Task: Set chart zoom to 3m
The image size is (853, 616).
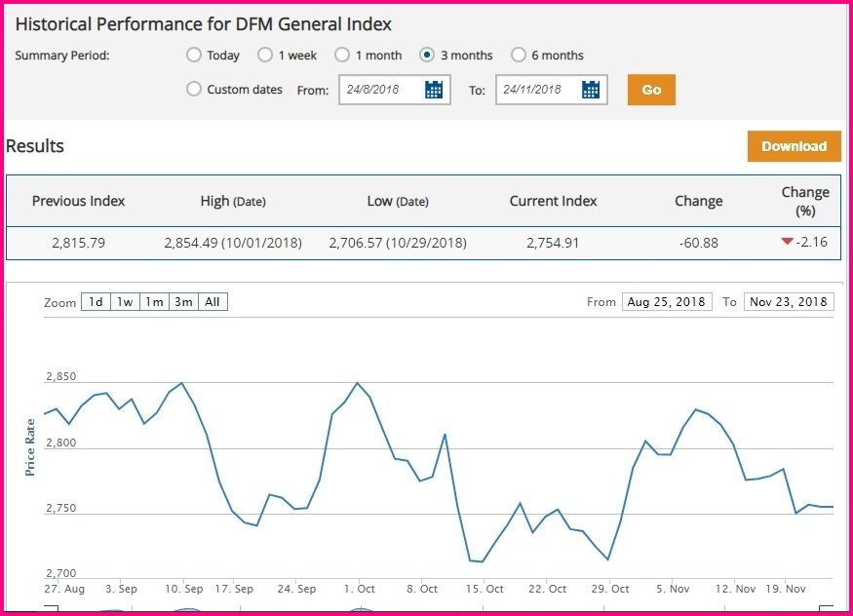Action: [183, 302]
